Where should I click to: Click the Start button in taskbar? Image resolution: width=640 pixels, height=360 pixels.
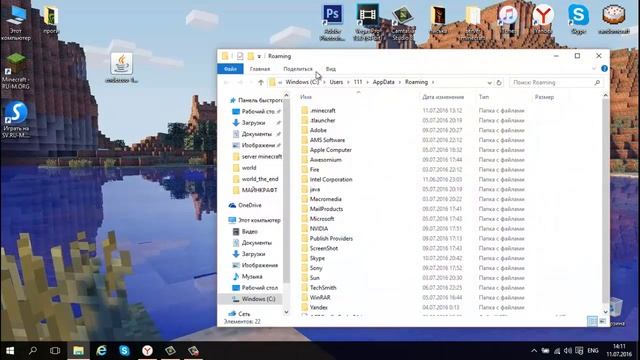10,351
